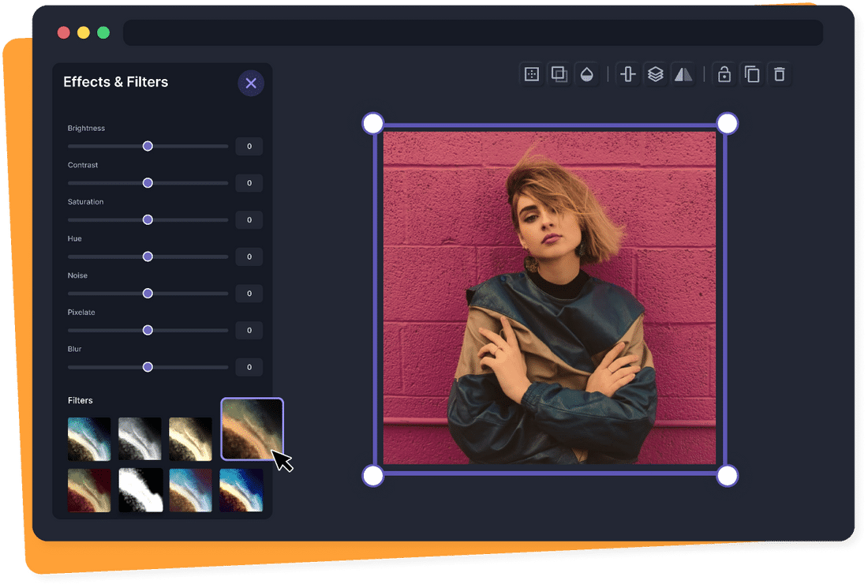The image size is (868, 588).
Task: Select the first filter thumbnail
Action: [89, 438]
